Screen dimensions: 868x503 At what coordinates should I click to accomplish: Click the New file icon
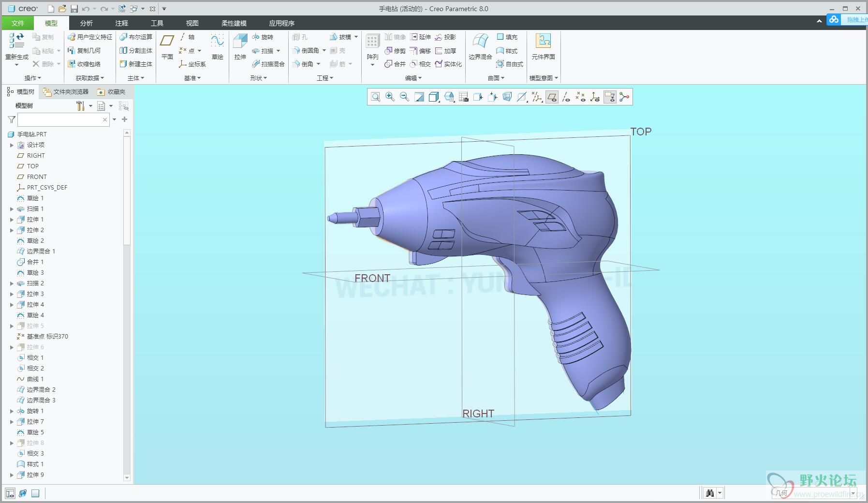pos(51,9)
